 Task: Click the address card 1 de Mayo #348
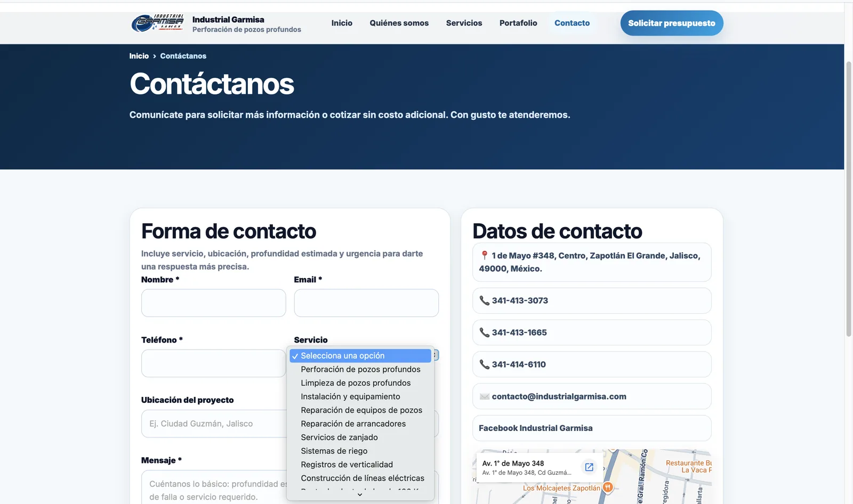tap(592, 262)
